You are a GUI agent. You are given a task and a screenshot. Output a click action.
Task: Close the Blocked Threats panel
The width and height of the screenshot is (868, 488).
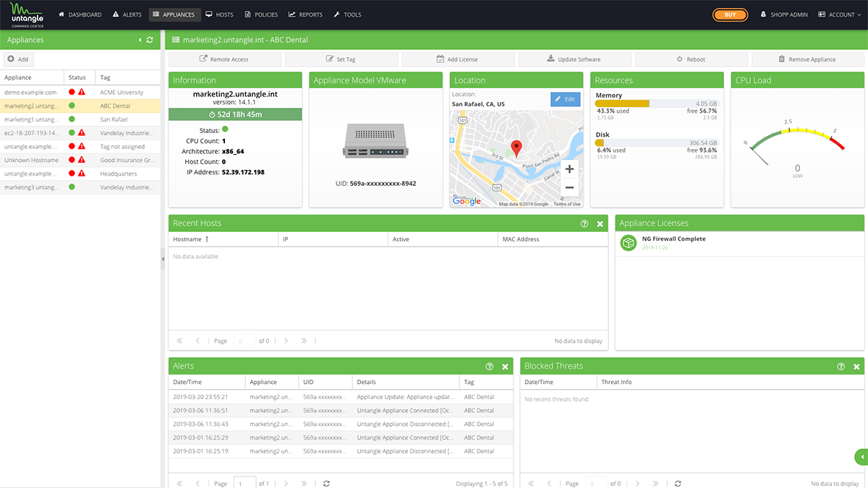click(x=856, y=367)
